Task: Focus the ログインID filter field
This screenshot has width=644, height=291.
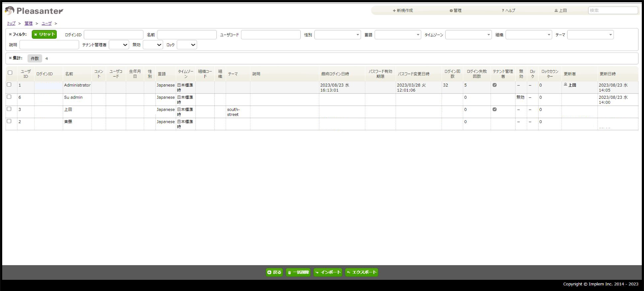Action: point(114,35)
